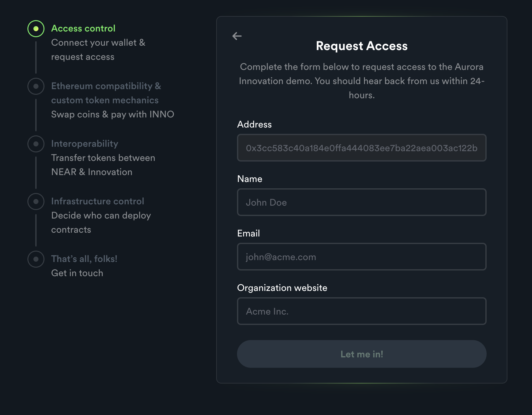Open the Interoperability step title
This screenshot has height=415, width=532.
[x=84, y=144]
